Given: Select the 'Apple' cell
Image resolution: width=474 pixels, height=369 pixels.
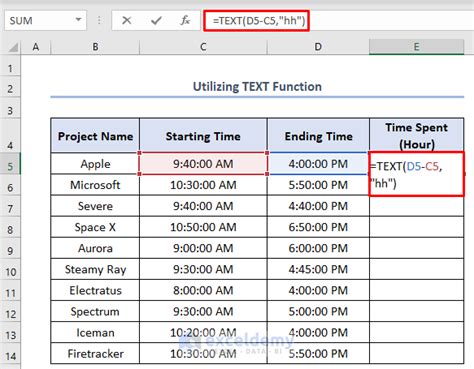Looking at the screenshot, I should click(x=95, y=164).
